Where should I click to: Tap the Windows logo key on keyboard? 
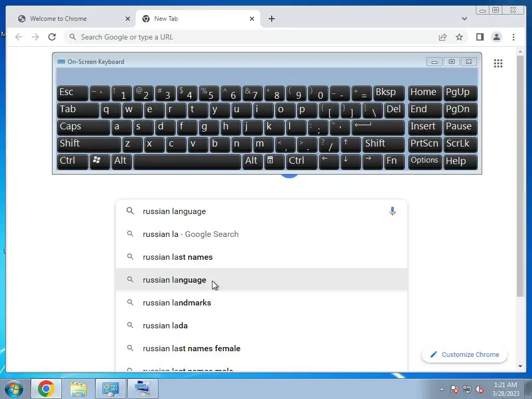coord(100,162)
